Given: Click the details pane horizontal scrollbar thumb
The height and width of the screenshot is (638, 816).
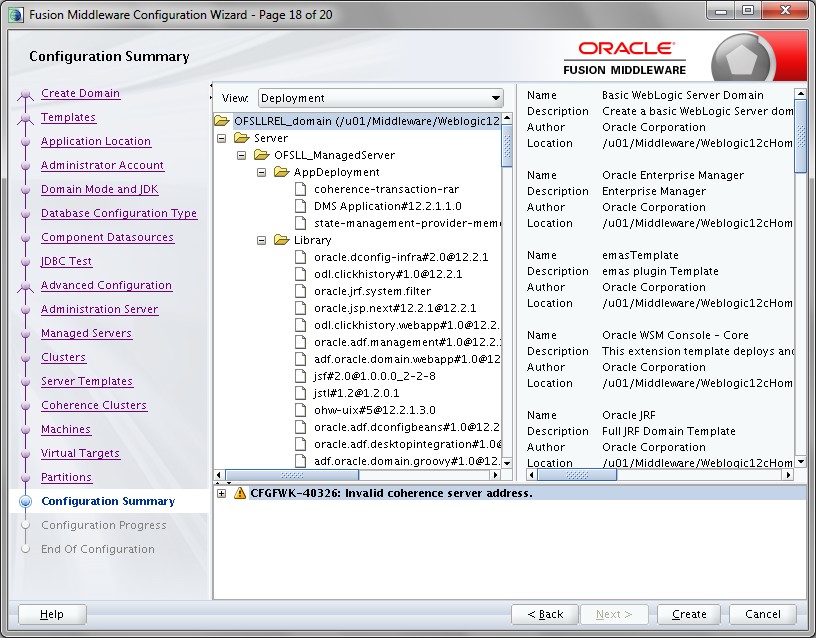Looking at the screenshot, I should 577,475.
